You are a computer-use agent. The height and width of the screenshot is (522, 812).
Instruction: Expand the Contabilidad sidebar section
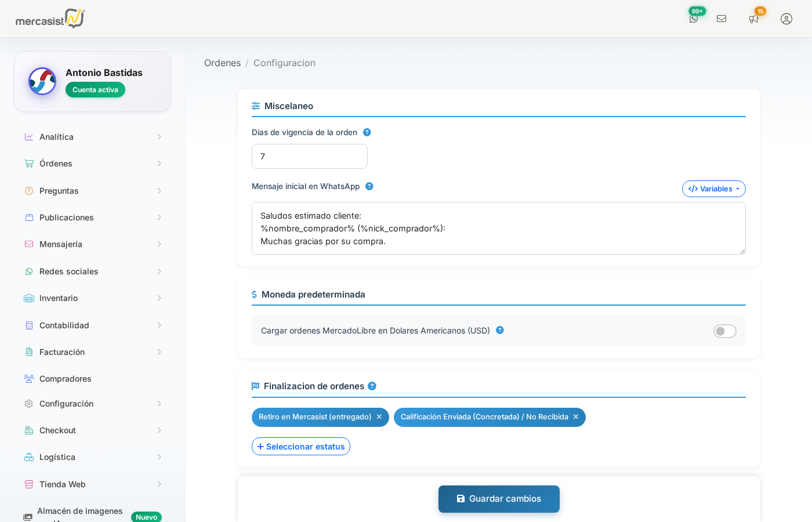[x=65, y=325]
